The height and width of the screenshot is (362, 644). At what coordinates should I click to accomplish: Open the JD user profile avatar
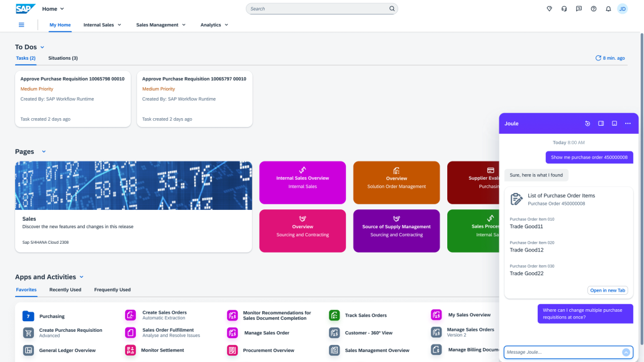623,9
